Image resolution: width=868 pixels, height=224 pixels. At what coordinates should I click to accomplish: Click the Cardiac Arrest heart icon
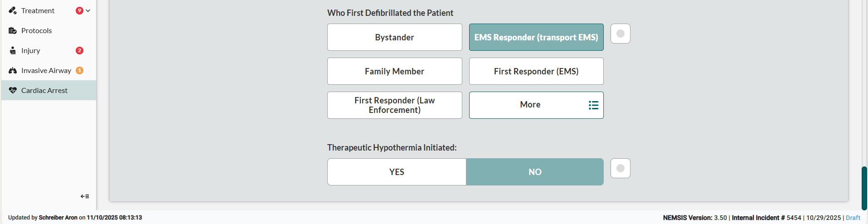click(13, 90)
